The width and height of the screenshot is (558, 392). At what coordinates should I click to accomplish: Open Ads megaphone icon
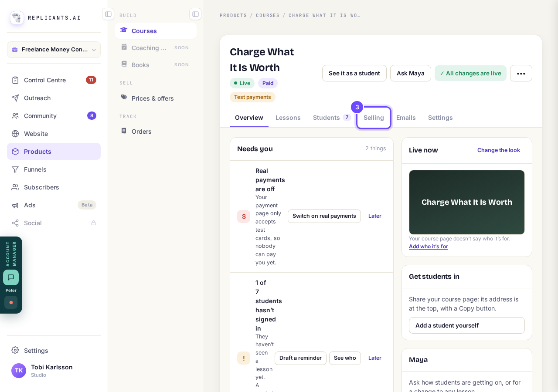[15, 205]
